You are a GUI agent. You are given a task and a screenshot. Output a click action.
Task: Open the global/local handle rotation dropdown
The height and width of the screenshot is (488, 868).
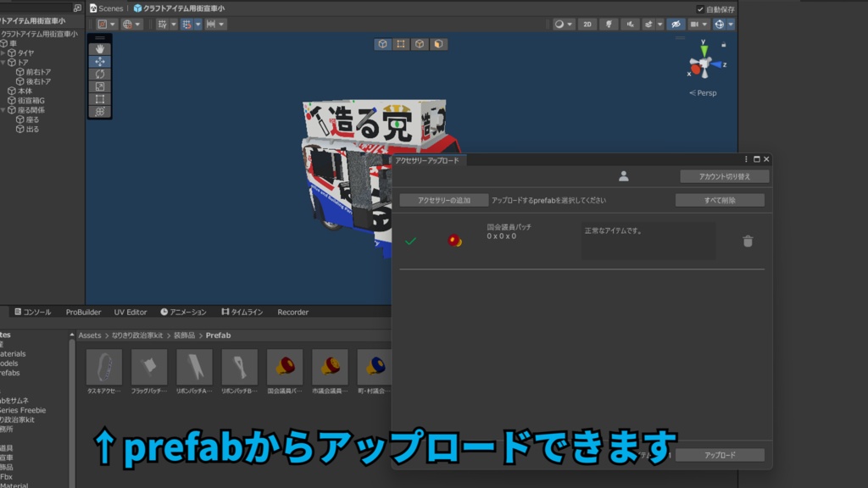point(131,25)
